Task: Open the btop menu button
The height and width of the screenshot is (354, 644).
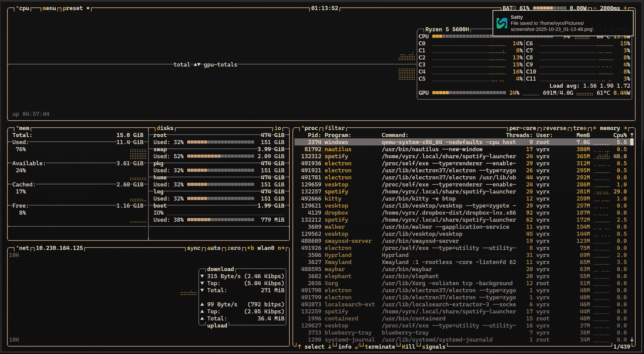Action: [49, 8]
